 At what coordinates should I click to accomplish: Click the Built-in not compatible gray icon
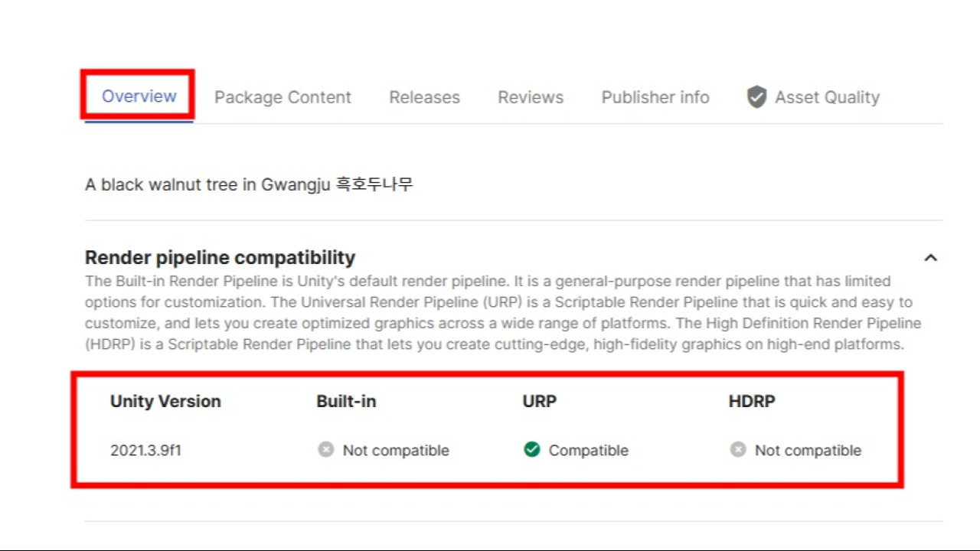coord(325,449)
